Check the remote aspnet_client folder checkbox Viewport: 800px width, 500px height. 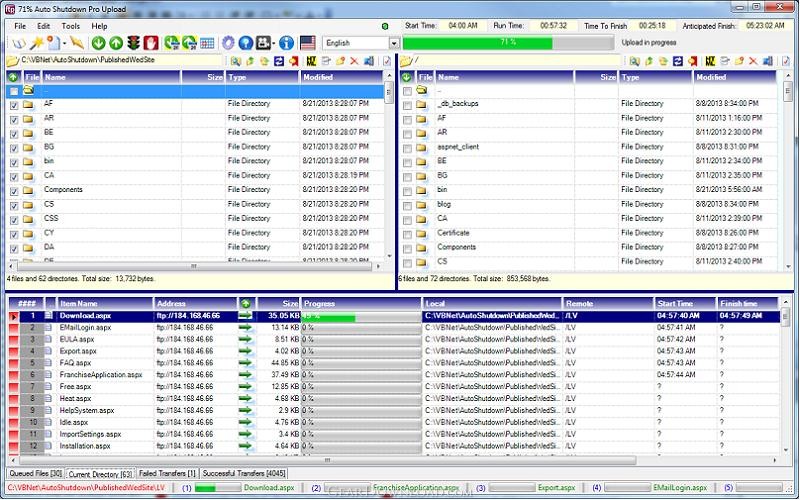pyautogui.click(x=407, y=148)
